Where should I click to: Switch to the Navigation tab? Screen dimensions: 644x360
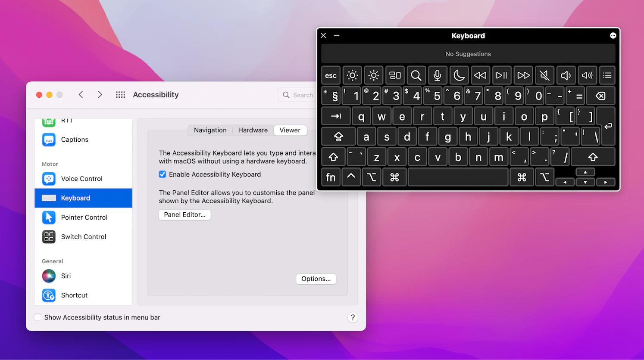pos(210,130)
